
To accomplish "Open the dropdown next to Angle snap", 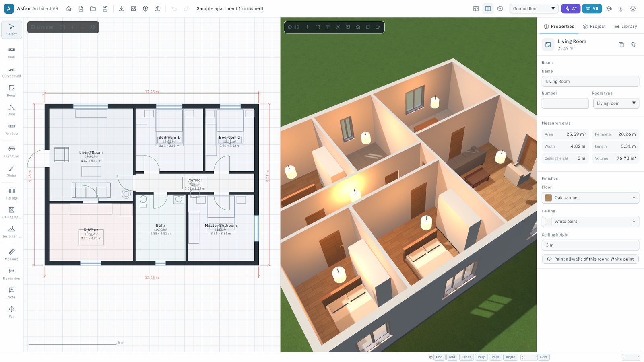I will tap(530, 357).
